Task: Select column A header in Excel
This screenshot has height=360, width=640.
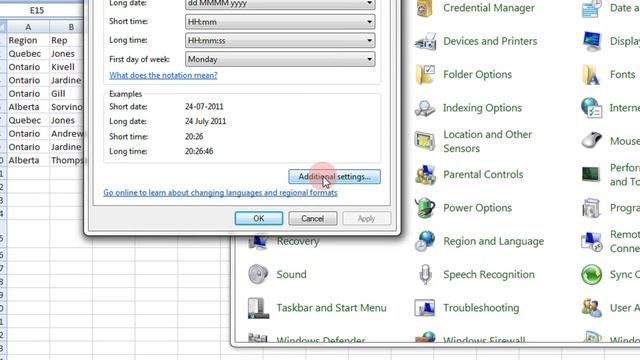Action: point(28,27)
